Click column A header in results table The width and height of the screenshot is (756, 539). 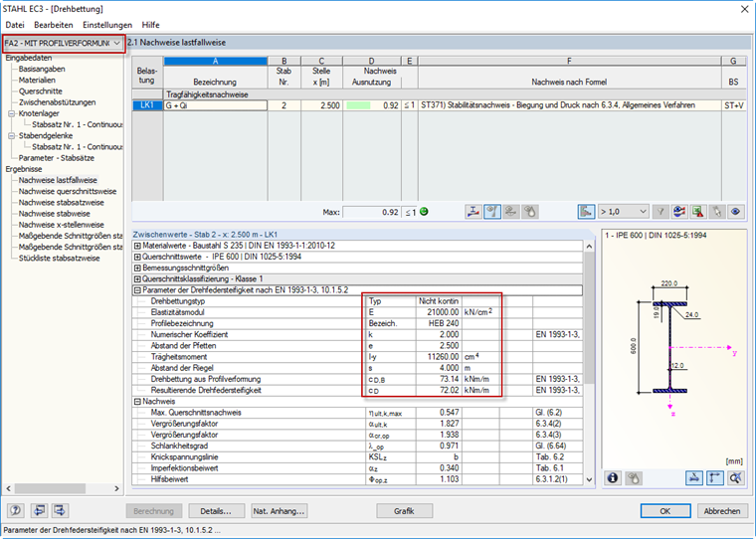coord(216,62)
